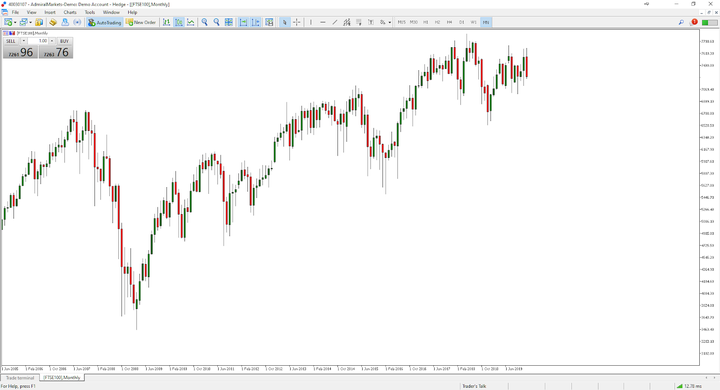Click the Strategy Tester signal icon
The width and height of the screenshot is (720, 390).
coord(77,22)
